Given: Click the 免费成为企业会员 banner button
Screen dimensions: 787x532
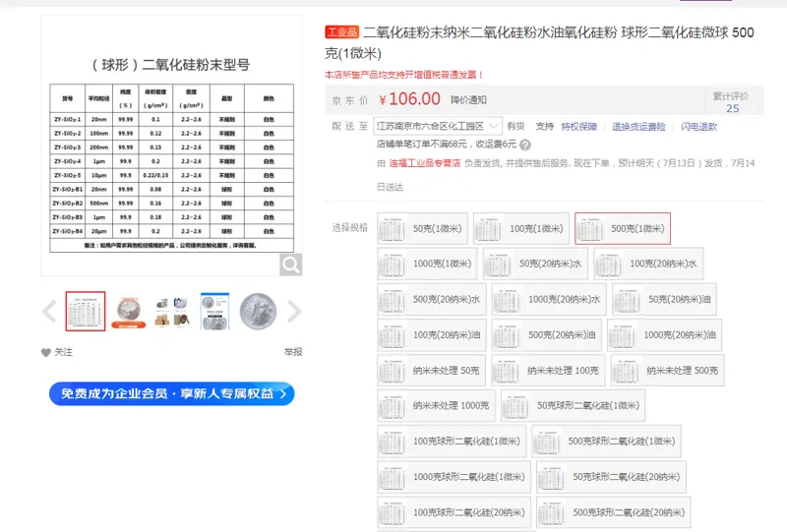Looking at the screenshot, I should tap(171, 393).
